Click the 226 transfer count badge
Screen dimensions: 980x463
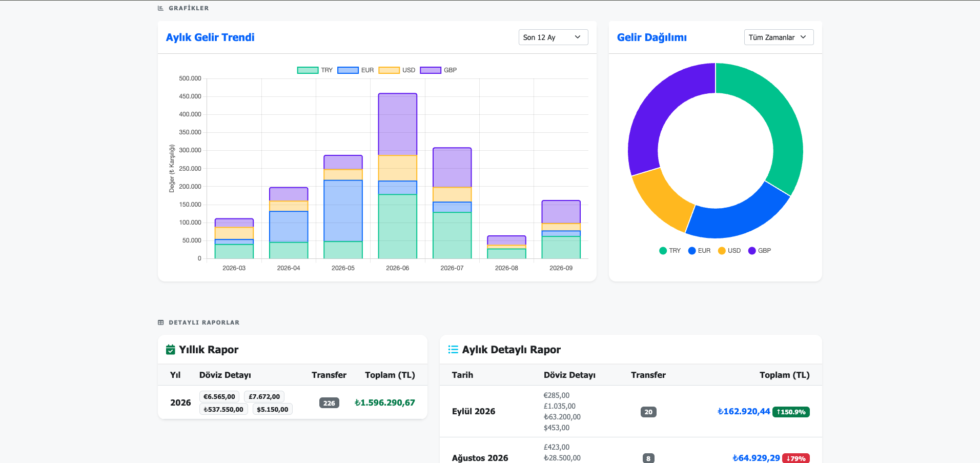coord(329,403)
